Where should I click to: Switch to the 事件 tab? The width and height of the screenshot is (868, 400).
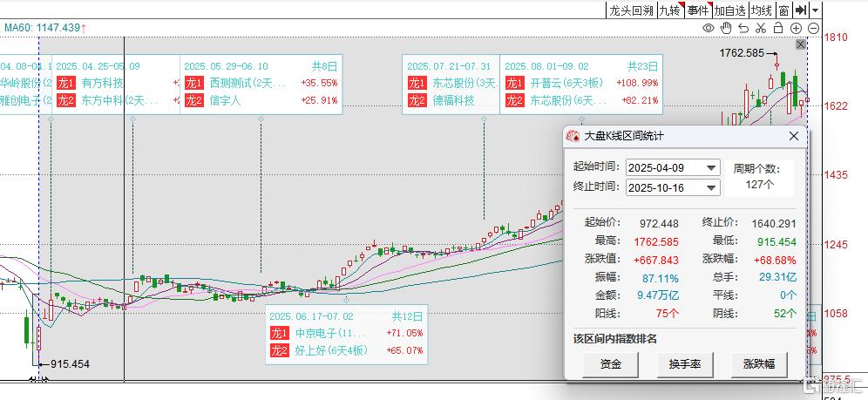pos(697,10)
